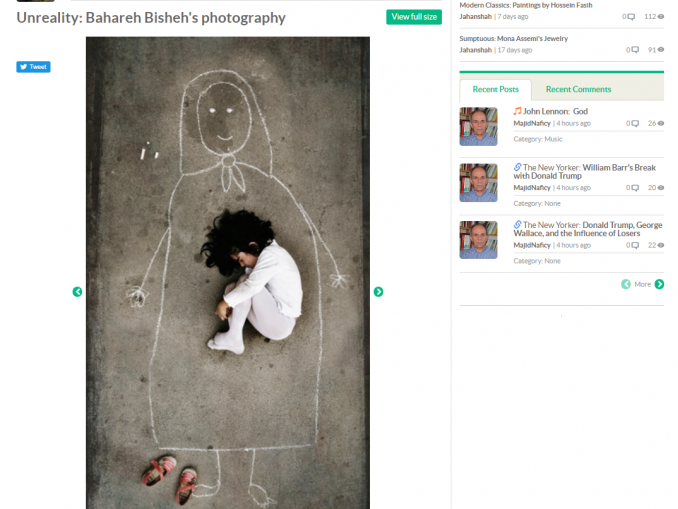Click the next photo arrow beside image
This screenshot has height=509, width=678.
click(378, 292)
